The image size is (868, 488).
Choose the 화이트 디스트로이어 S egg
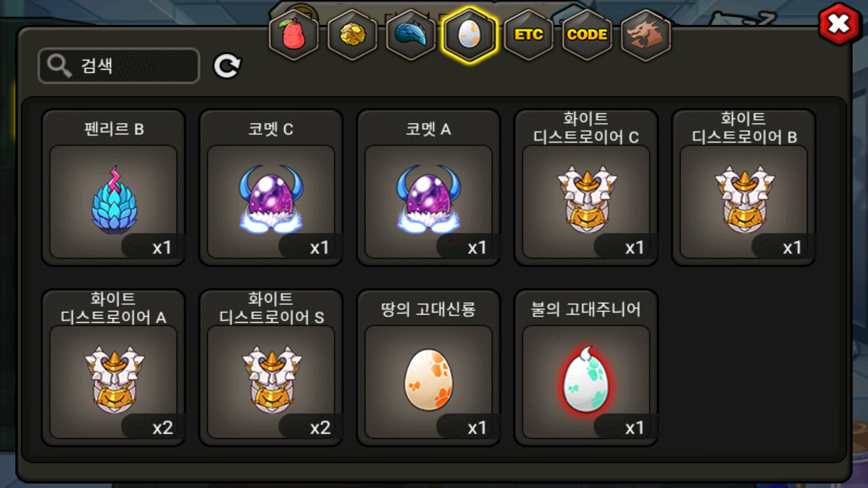tap(271, 368)
